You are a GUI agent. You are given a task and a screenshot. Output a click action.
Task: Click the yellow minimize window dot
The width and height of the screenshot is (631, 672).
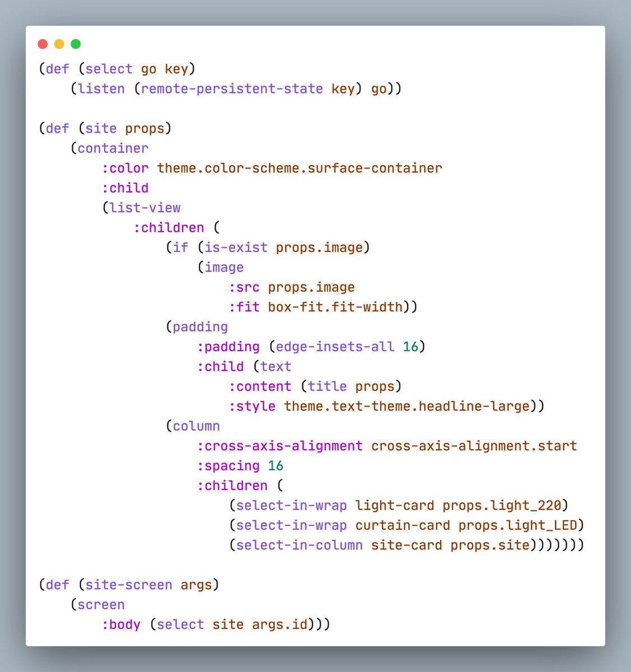coord(59,44)
